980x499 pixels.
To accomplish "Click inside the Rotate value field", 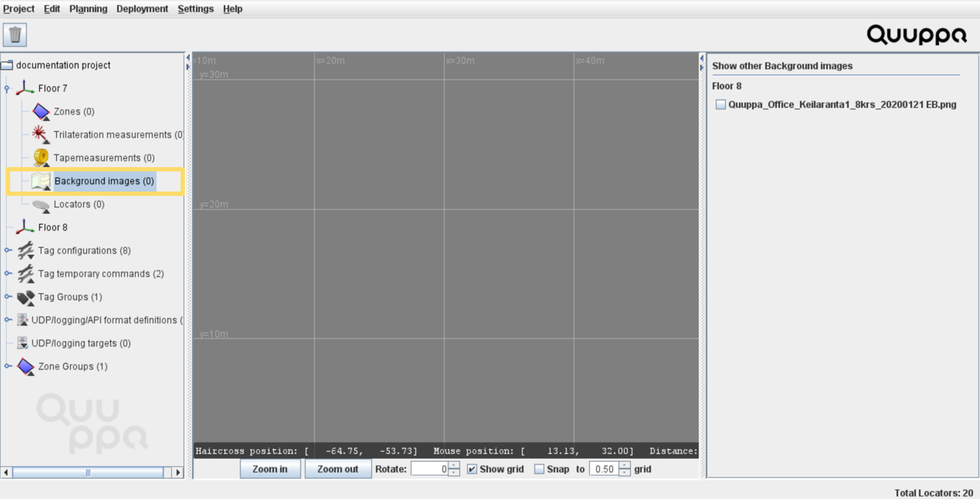I will (429, 469).
